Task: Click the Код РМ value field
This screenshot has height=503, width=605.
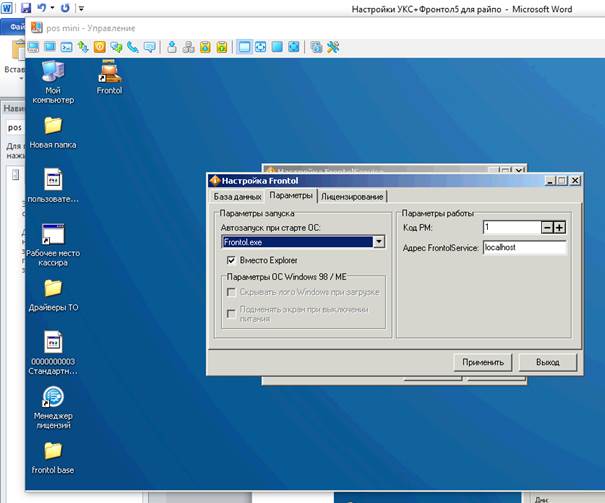Action: (x=512, y=227)
